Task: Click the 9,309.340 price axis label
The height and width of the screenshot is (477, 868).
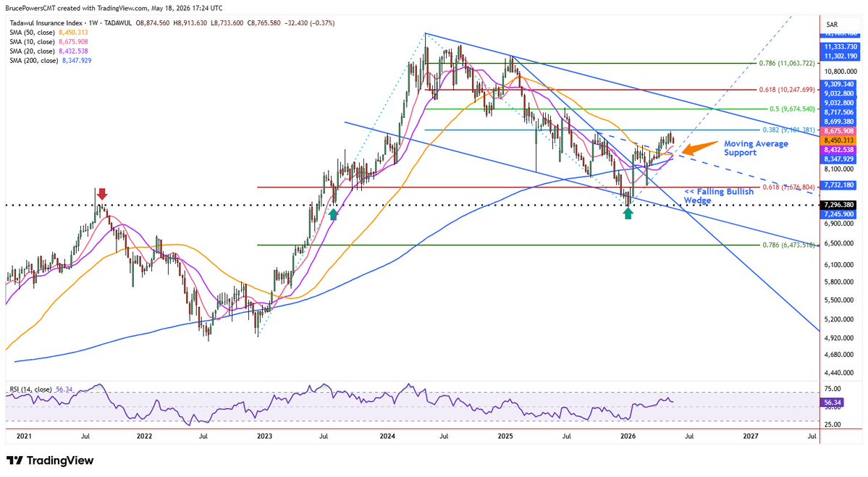Action: click(x=840, y=84)
